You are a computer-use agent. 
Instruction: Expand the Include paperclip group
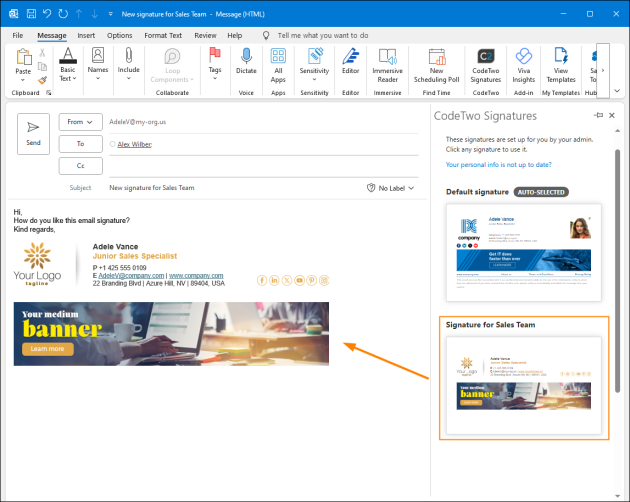click(x=129, y=64)
